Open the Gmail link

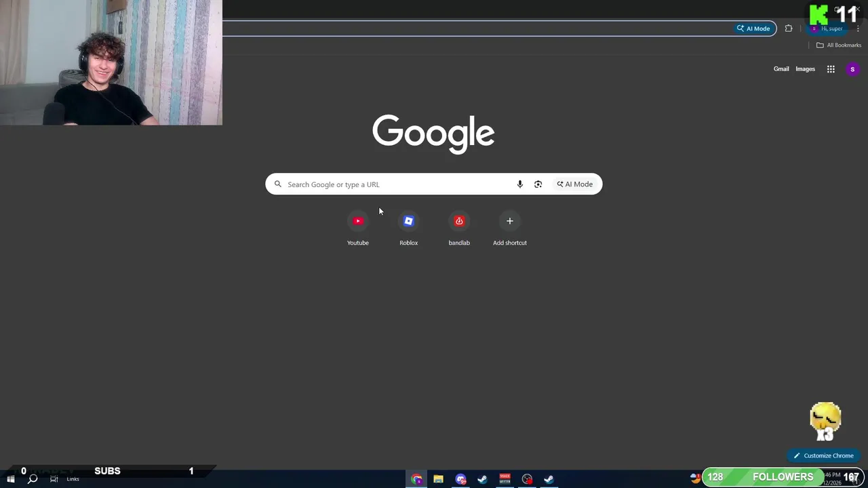coord(781,69)
